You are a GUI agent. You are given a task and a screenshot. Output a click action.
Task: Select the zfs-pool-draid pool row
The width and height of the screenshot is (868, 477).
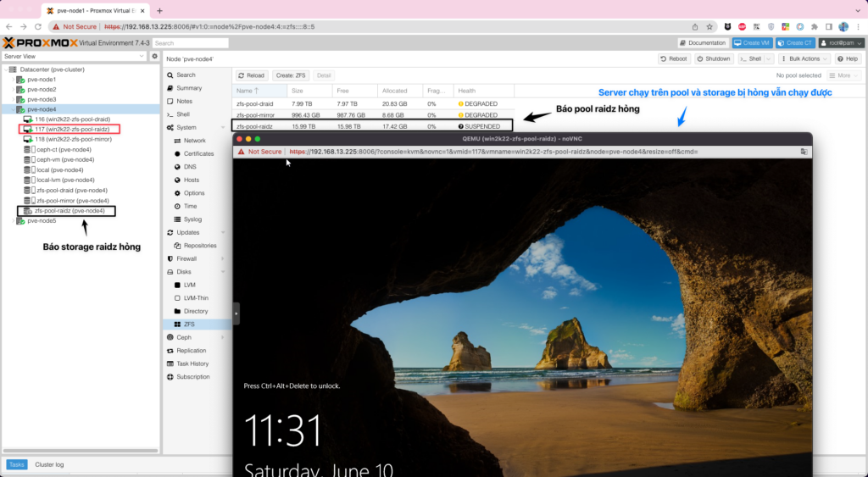click(373, 104)
